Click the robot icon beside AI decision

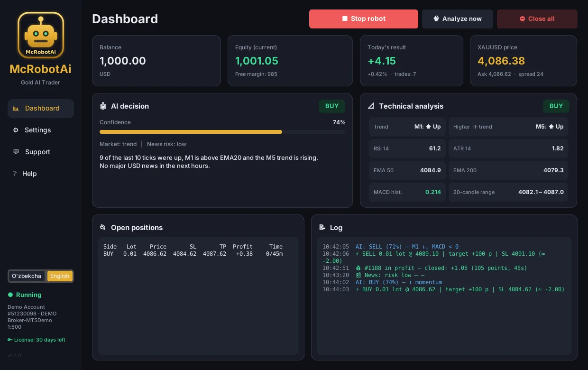pyautogui.click(x=103, y=106)
